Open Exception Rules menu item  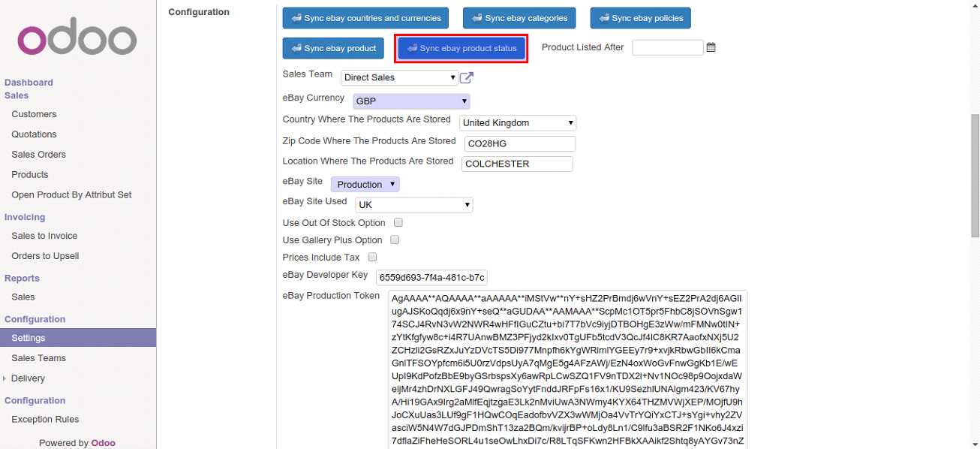click(45, 420)
